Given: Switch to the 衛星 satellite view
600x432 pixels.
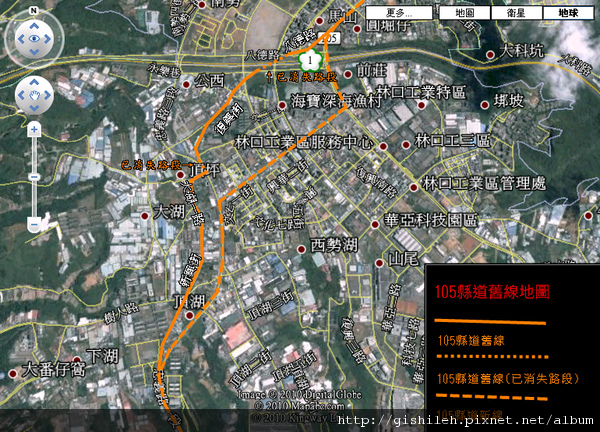Looking at the screenshot, I should (x=516, y=13).
